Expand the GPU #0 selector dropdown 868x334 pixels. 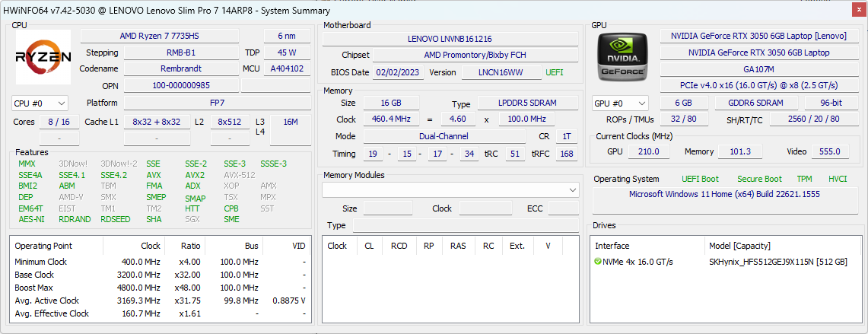point(620,103)
